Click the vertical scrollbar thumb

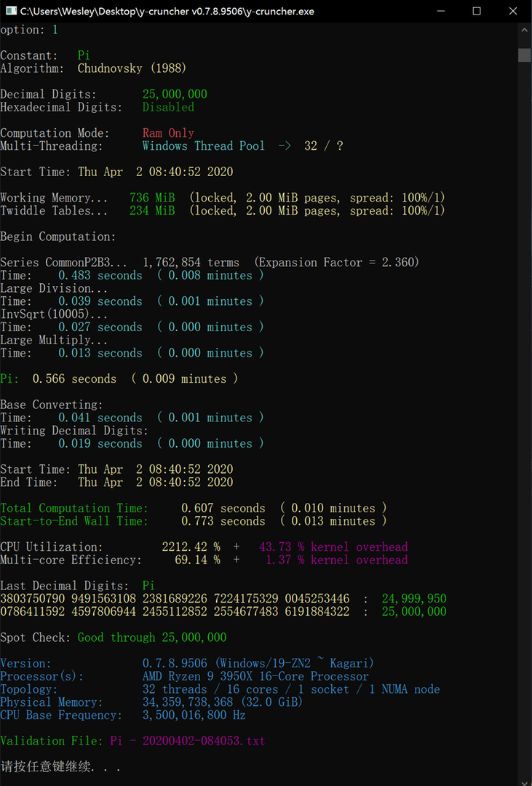point(525,55)
